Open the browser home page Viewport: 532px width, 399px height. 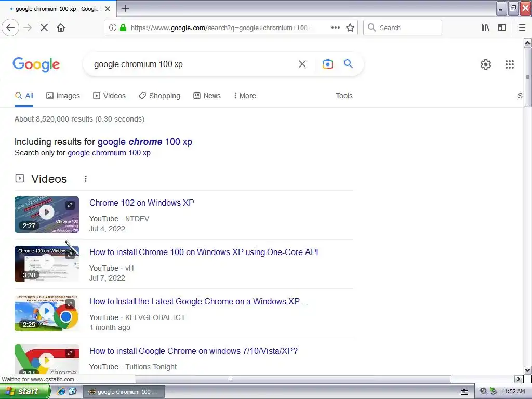point(61,28)
